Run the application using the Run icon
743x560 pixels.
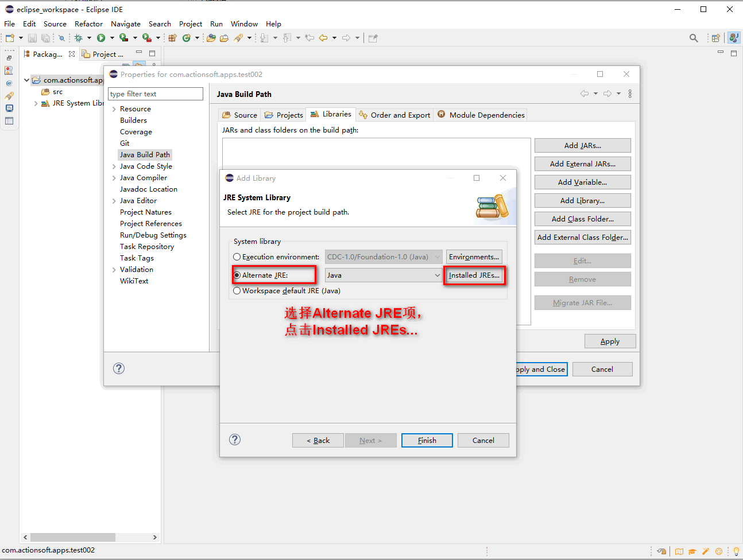point(100,38)
